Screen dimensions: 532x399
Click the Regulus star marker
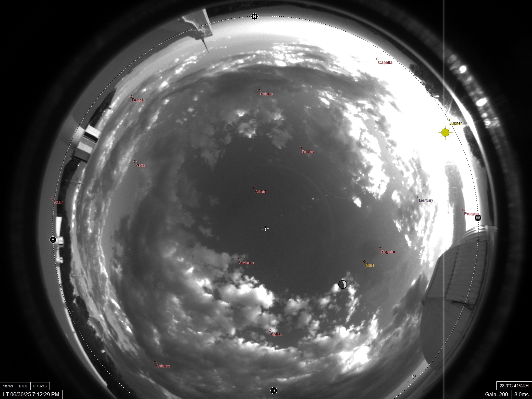pos(380,248)
